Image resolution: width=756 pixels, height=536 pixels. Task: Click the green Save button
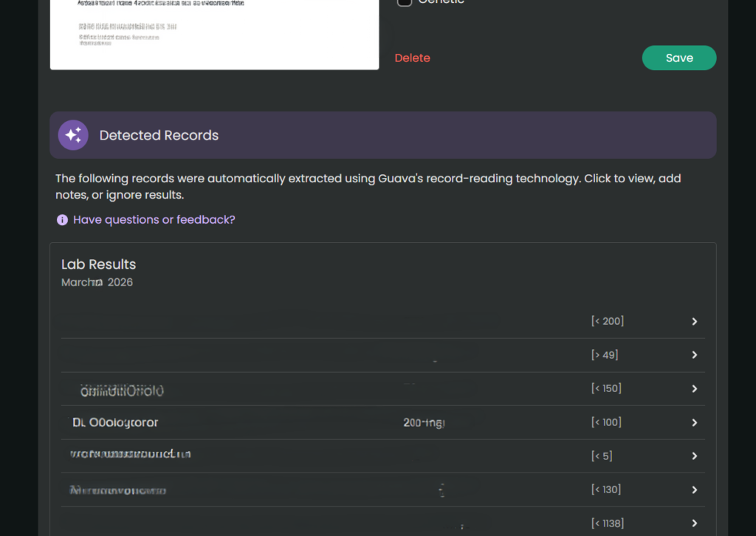click(679, 58)
